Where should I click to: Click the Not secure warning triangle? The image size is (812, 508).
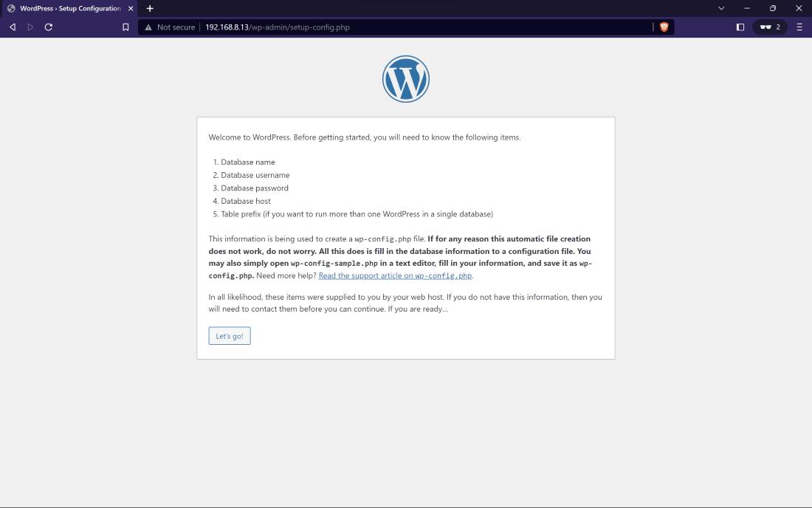coord(148,27)
